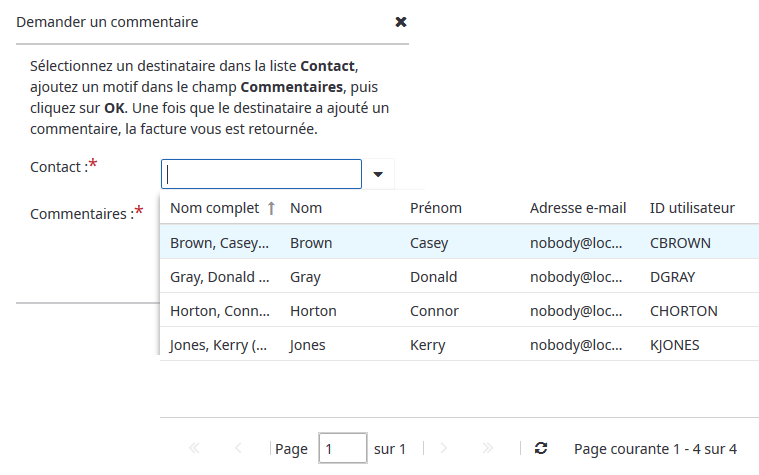Go to previous page icon
The width and height of the screenshot is (759, 475).
point(238,449)
